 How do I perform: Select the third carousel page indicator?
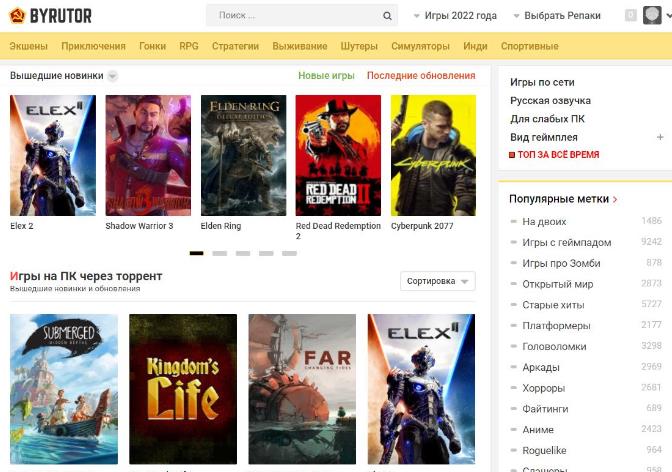click(x=243, y=253)
